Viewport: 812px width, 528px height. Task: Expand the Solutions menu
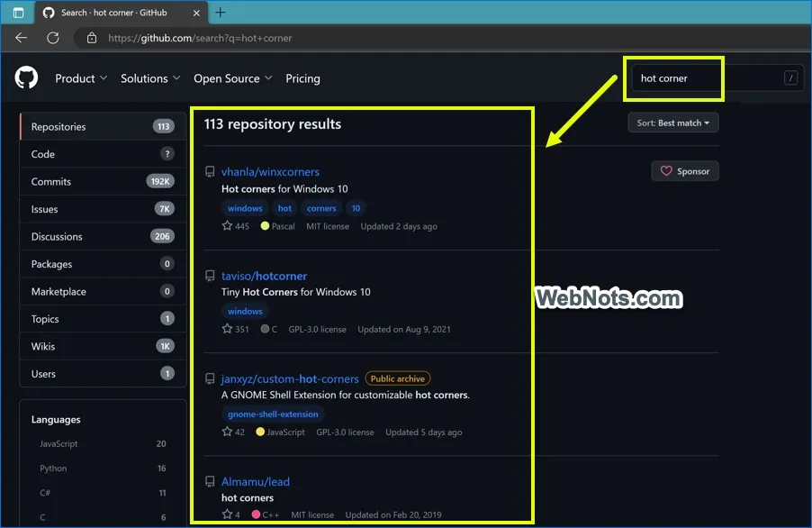coord(150,78)
